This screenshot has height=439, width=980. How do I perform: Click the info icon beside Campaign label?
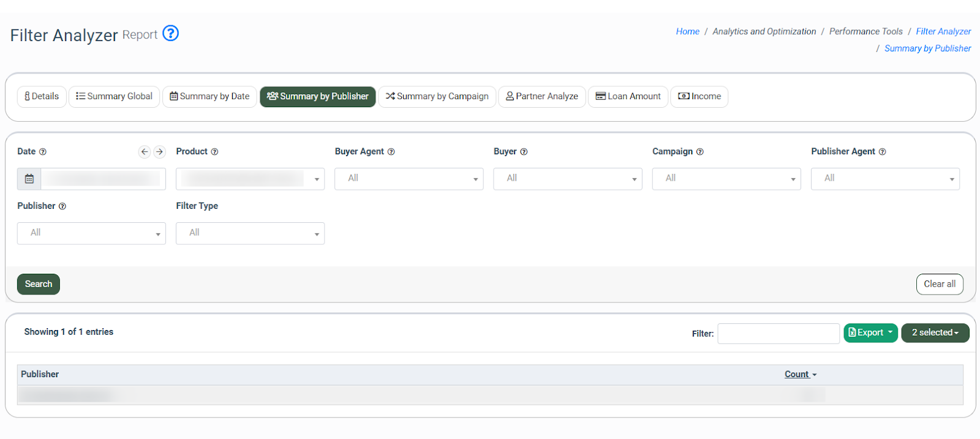coord(700,152)
